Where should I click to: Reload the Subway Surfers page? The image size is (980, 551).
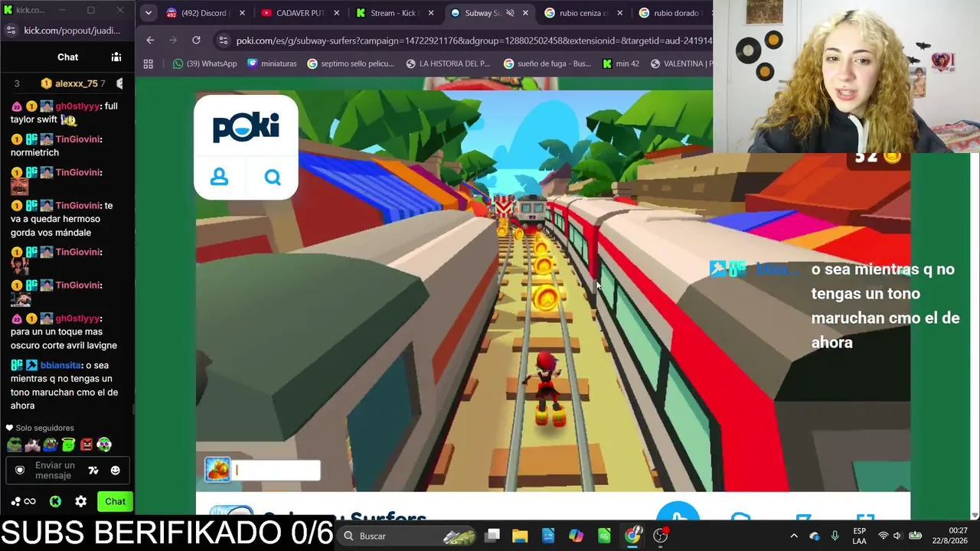[196, 40]
